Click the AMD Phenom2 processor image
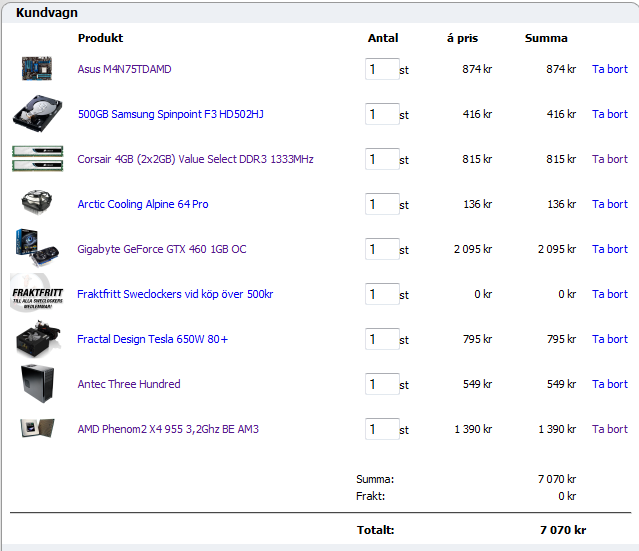This screenshot has height=551, width=639. pyautogui.click(x=37, y=429)
